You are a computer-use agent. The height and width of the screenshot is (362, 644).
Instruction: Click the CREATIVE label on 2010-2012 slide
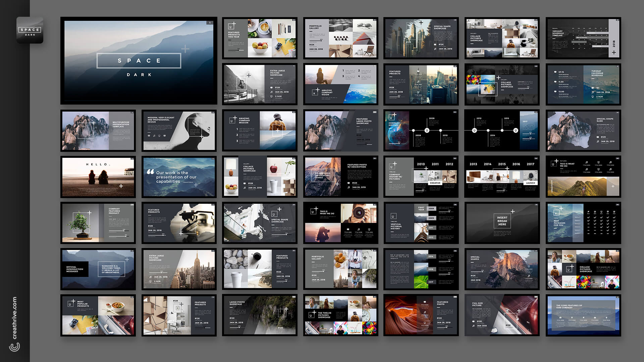click(435, 183)
